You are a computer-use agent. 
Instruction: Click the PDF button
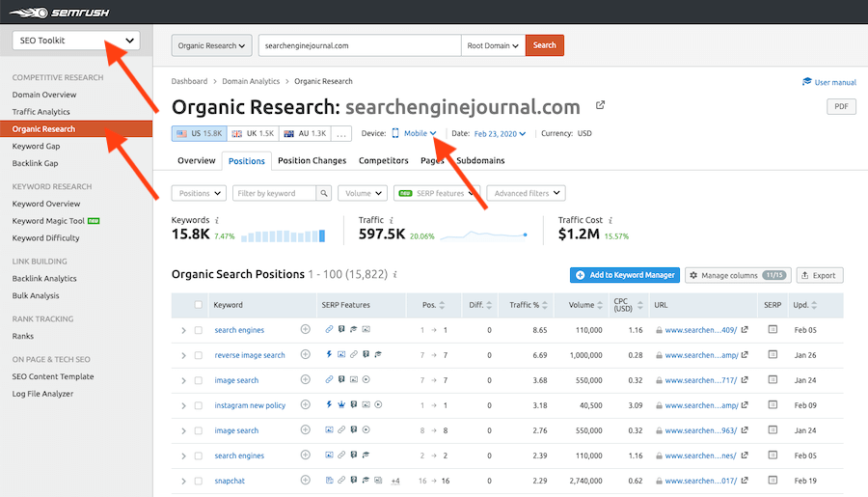(841, 106)
